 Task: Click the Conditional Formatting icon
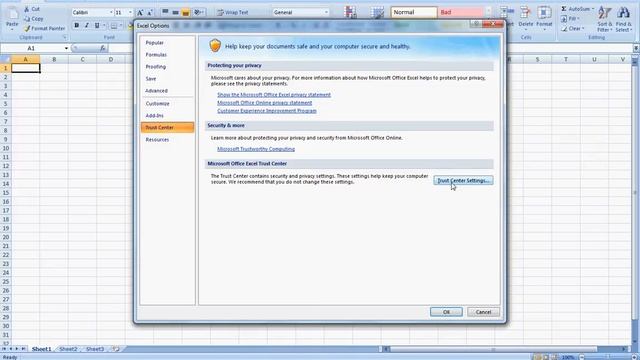click(x=351, y=12)
